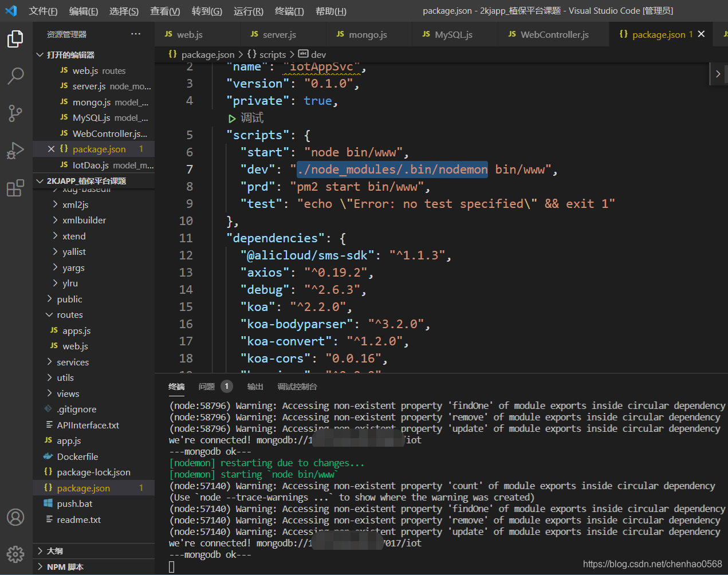Click the terminal input cursor line
728x575 pixels.
point(172,566)
